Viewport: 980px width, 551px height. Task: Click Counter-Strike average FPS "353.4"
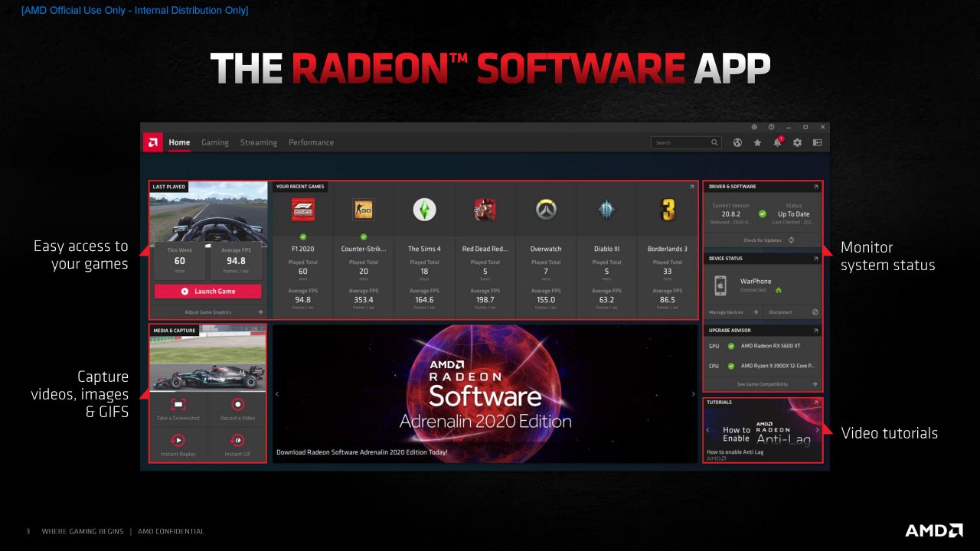(x=364, y=300)
